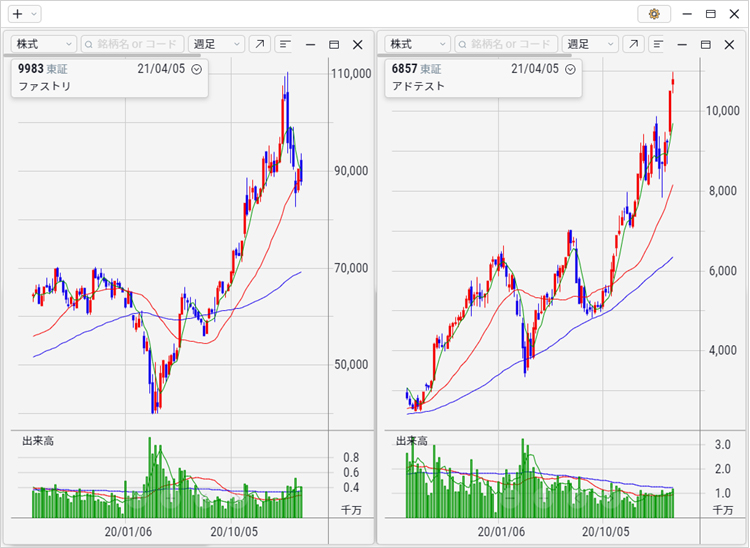Viewport: 750px width, 548px height.
Task: Click the 110,000 price axis label
Action: click(x=351, y=74)
